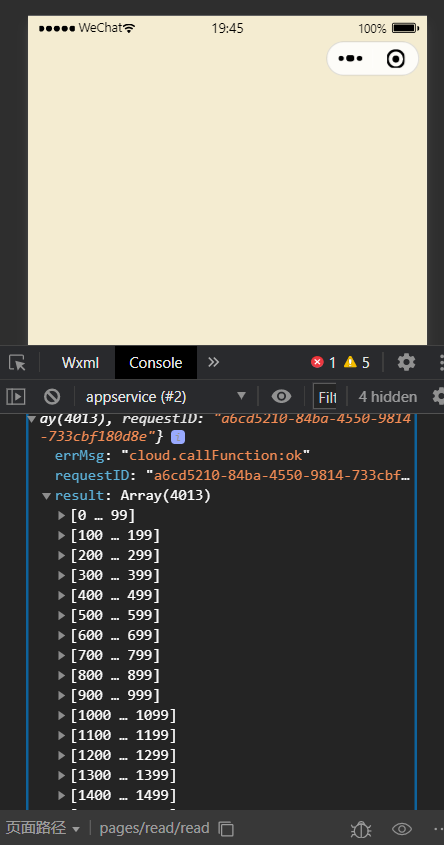Expand array range [1000 … 1099]
The width and height of the screenshot is (444, 845).
pos(61,715)
